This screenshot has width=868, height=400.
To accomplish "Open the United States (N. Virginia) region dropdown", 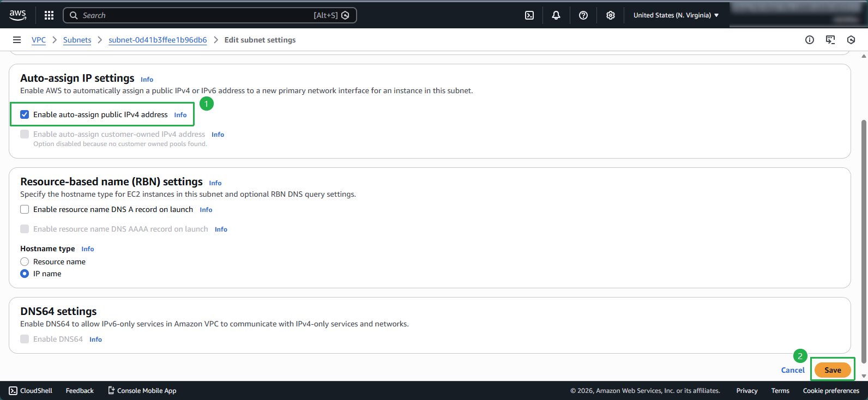I will [x=676, y=15].
